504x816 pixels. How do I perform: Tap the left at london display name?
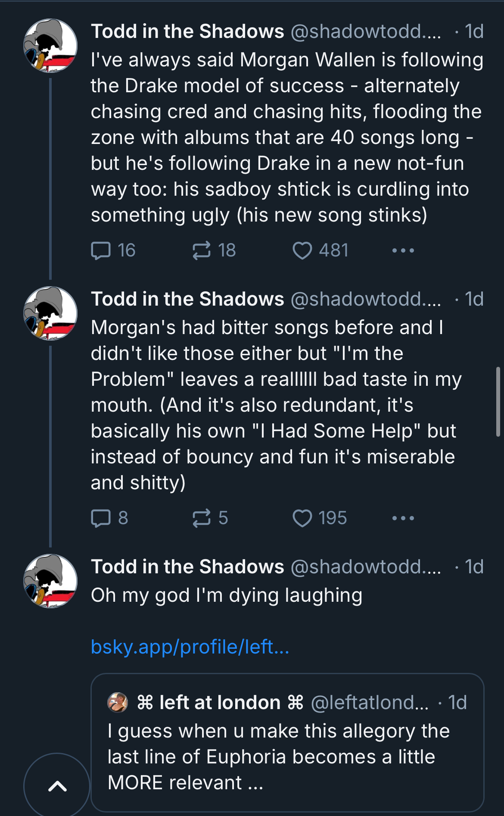coord(220,702)
